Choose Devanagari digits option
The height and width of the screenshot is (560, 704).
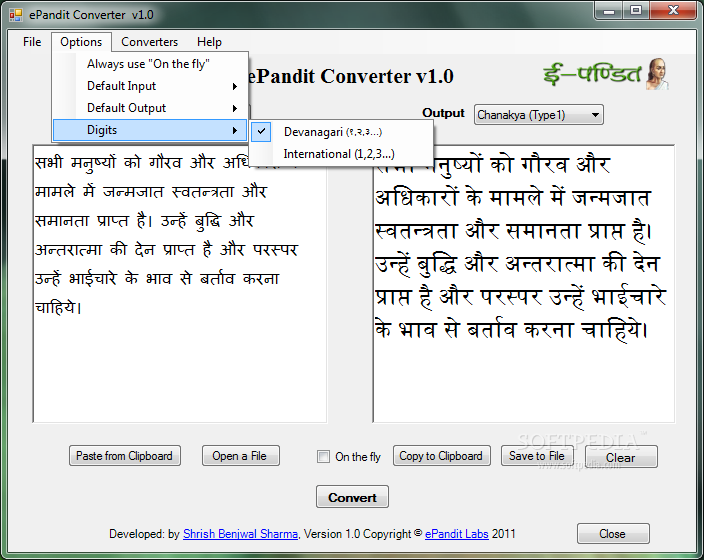pos(341,132)
